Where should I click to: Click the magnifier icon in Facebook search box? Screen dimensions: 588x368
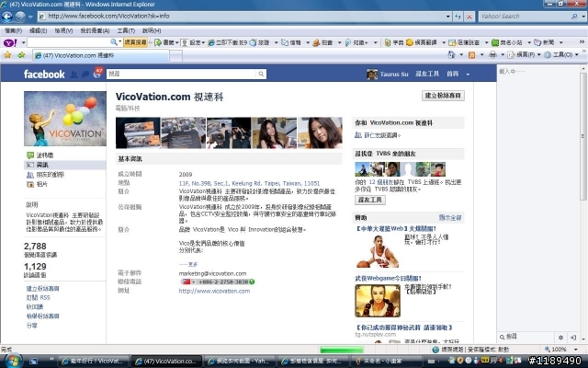click(261, 74)
